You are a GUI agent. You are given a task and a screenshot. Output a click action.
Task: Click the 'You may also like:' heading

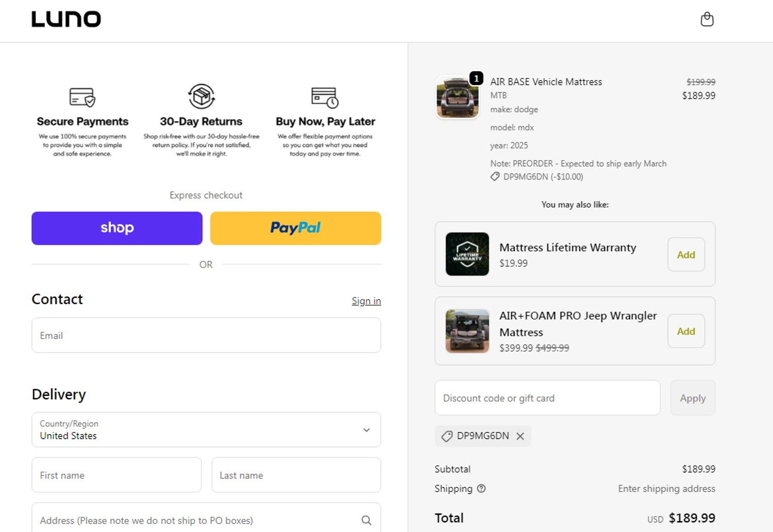pyautogui.click(x=575, y=205)
